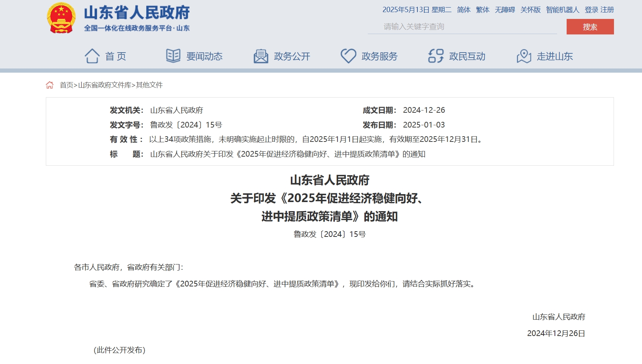Click the small red breadcrumb home icon
Viewport: 642px width, 364px height.
coord(50,85)
